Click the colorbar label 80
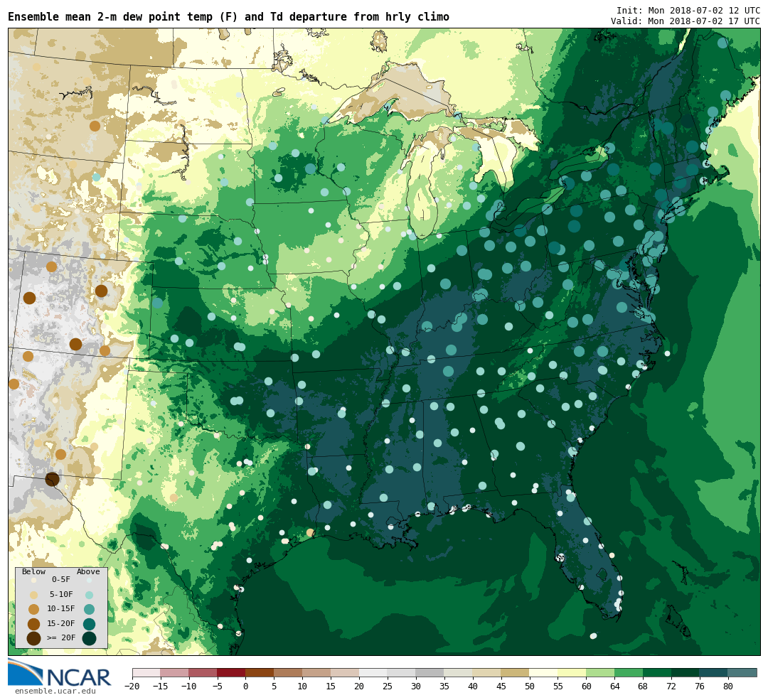The width and height of the screenshot is (768, 700). pyautogui.click(x=728, y=686)
